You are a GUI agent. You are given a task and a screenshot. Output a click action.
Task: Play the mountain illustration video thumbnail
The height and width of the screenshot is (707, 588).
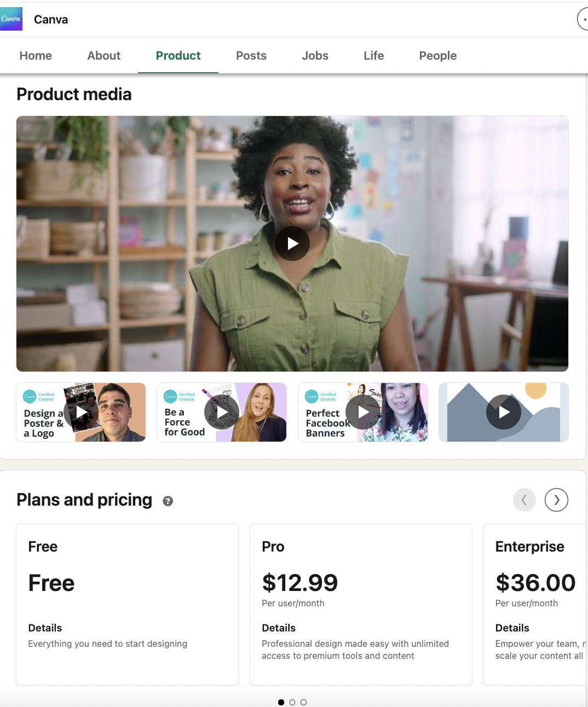click(503, 412)
